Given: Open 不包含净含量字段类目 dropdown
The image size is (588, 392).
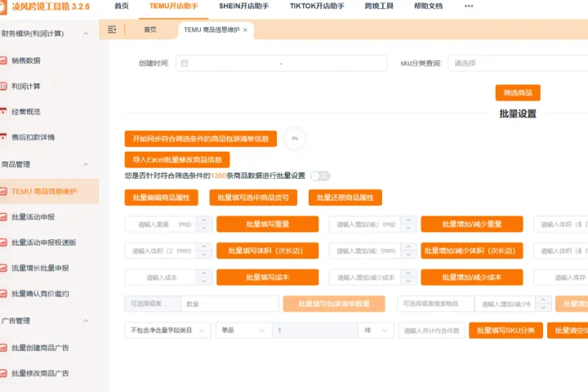Looking at the screenshot, I should 168,330.
